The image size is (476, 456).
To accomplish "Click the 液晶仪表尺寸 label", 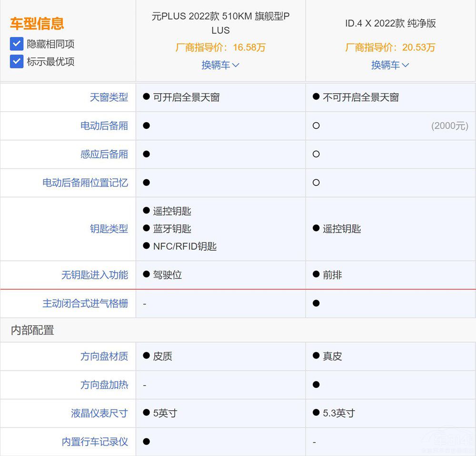I will click(x=99, y=413).
